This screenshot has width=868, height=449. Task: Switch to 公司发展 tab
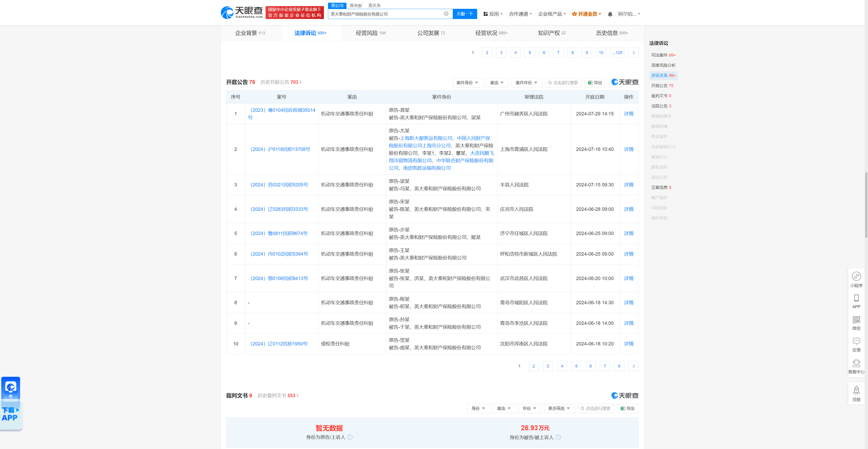tap(431, 33)
